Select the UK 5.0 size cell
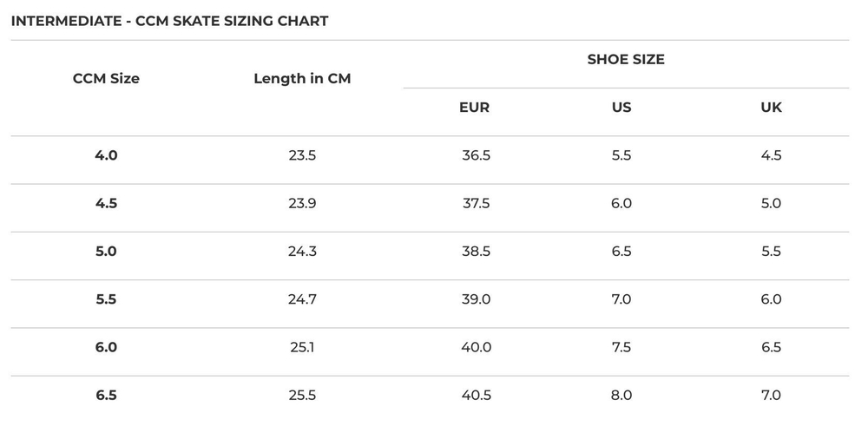This screenshot has width=868, height=426. point(771,204)
